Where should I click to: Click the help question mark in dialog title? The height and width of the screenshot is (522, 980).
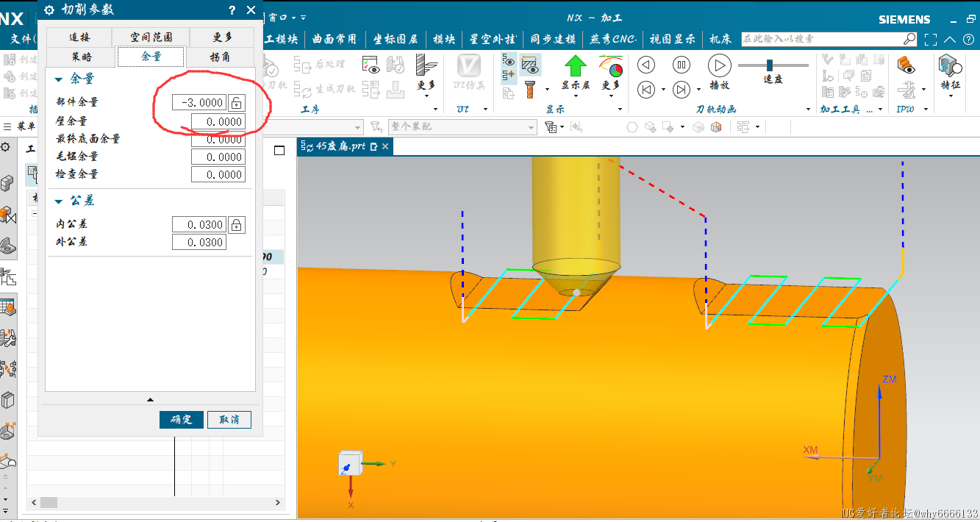pyautogui.click(x=232, y=10)
